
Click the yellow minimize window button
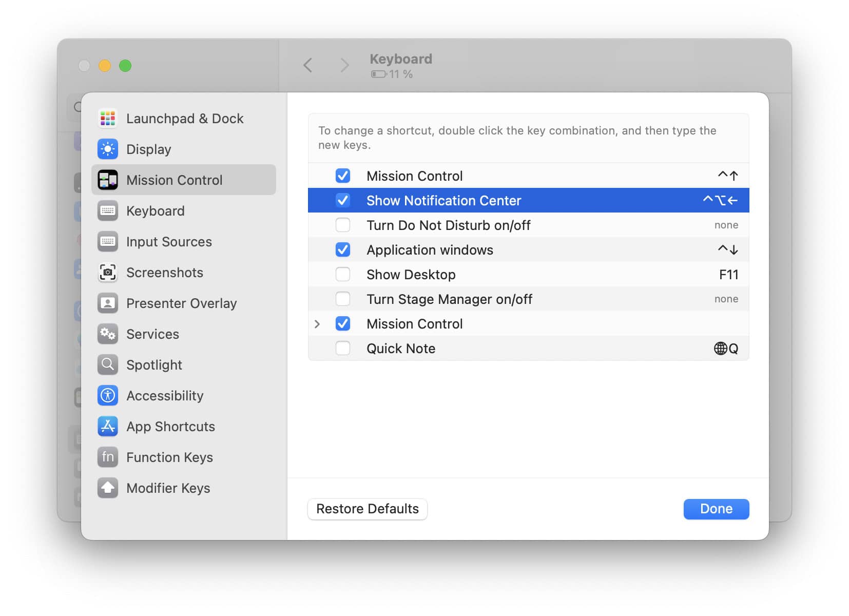coord(105,66)
